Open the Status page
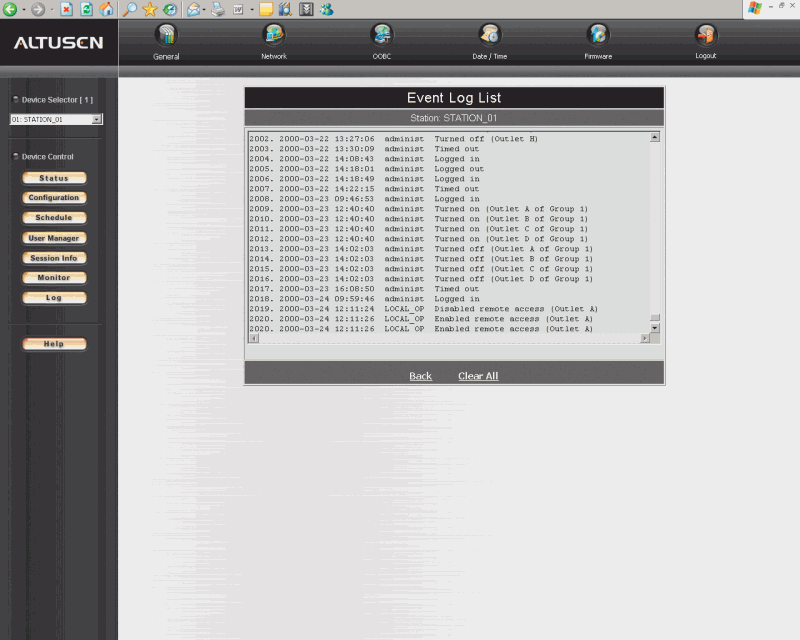 tap(54, 178)
